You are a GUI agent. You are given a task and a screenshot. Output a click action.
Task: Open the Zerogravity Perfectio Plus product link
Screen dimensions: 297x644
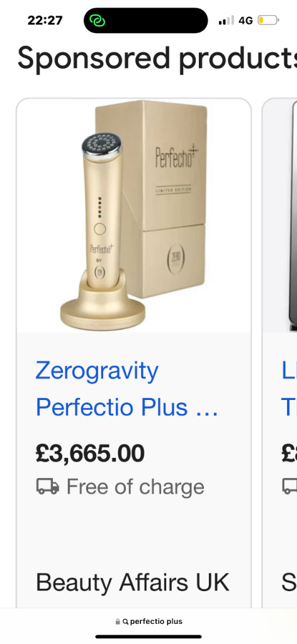coord(126,389)
